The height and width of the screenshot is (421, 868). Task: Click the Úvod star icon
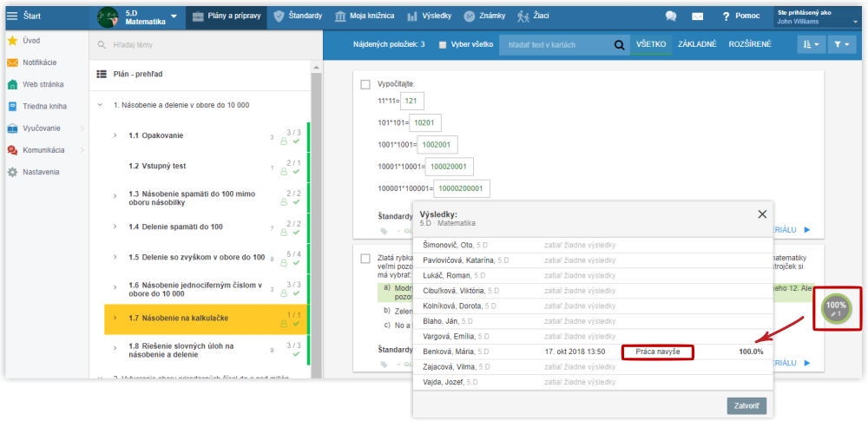point(12,41)
